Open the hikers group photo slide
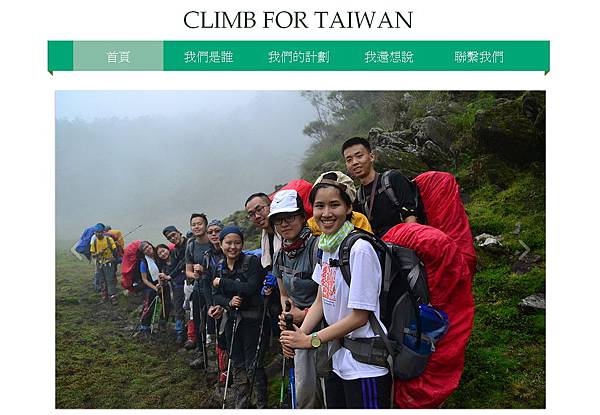This screenshot has width=600, height=415. 300,250
